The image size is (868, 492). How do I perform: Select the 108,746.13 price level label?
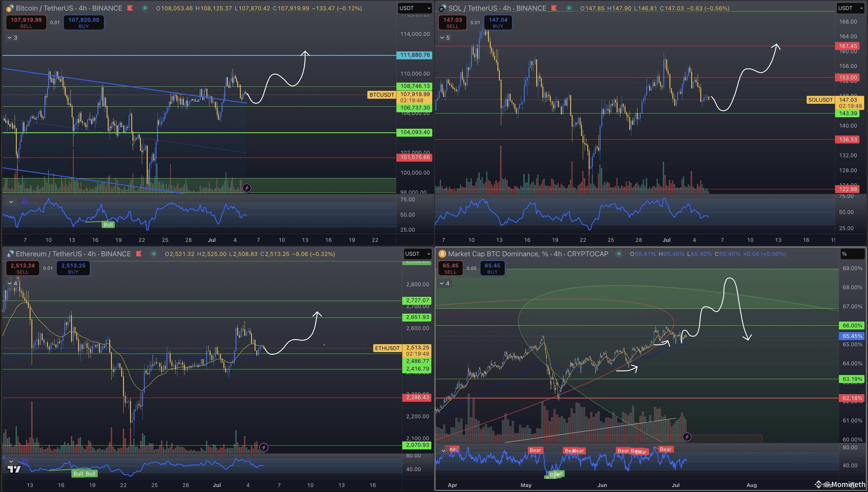(x=415, y=86)
